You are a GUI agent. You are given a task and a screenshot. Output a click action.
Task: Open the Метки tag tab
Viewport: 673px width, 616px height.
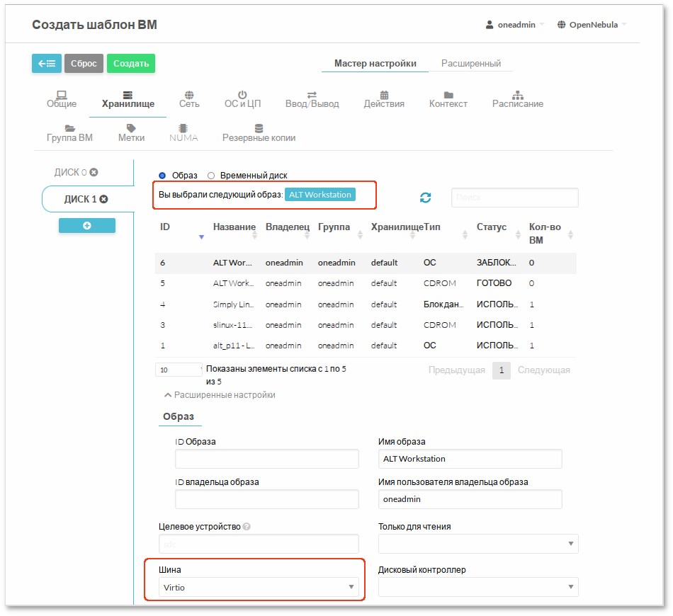pyautogui.click(x=131, y=133)
